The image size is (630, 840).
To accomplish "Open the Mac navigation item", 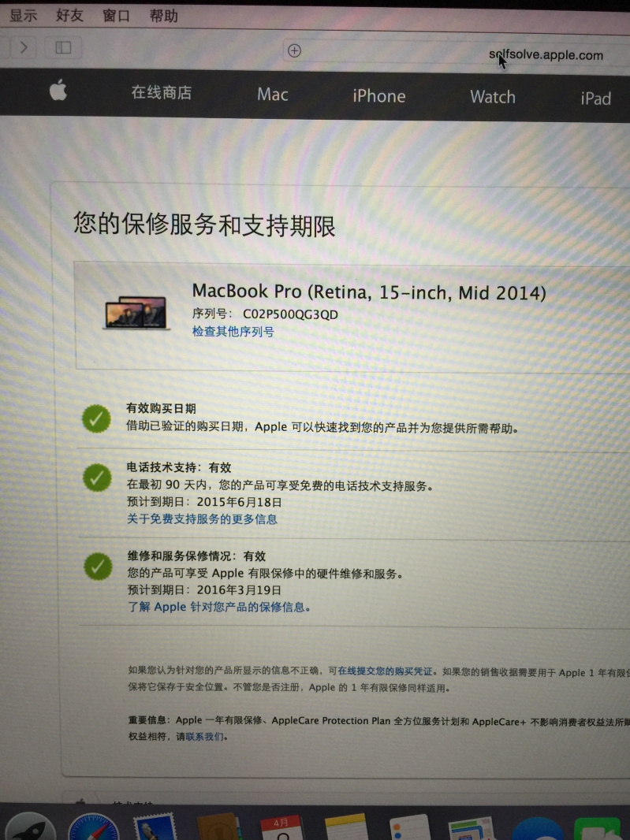I will (x=272, y=95).
